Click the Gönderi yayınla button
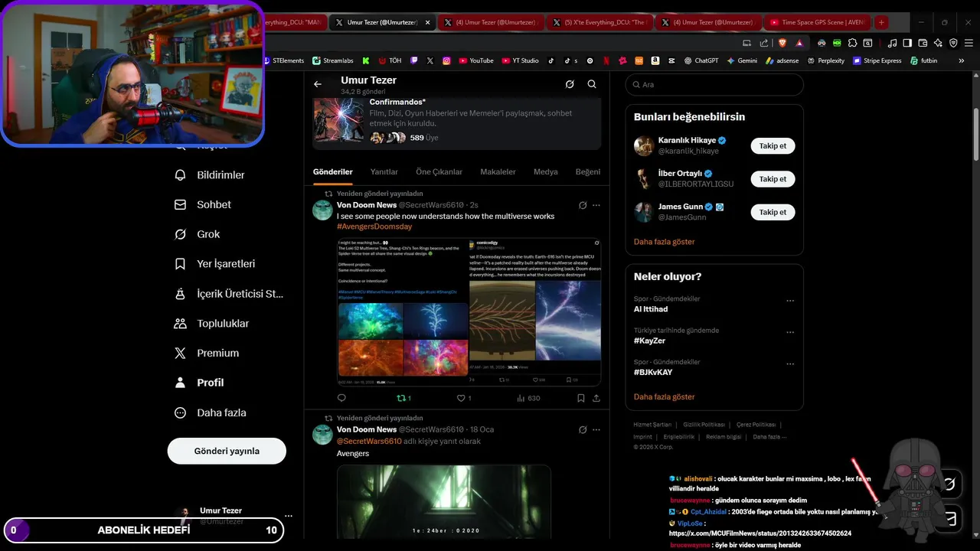 [x=227, y=451]
